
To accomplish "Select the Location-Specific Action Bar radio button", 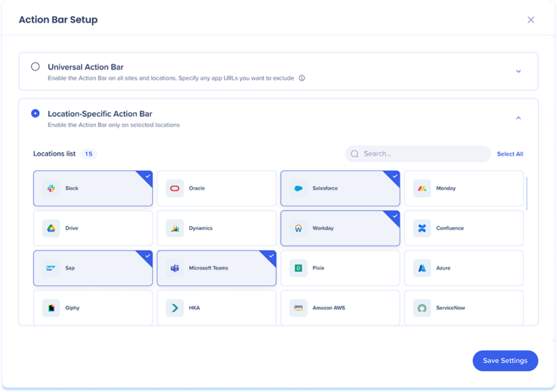I will [x=36, y=114].
